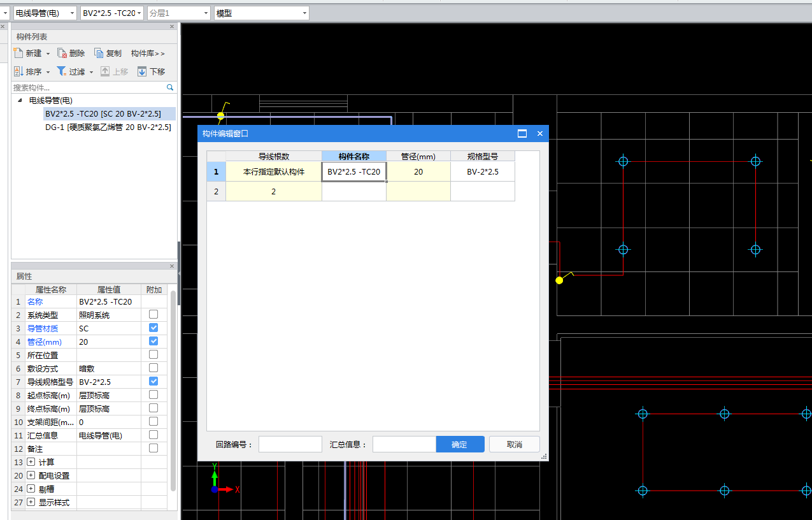Image resolution: width=812 pixels, height=520 pixels.
Task: Click the 本行指定默认构件 cell
Action: (x=274, y=171)
